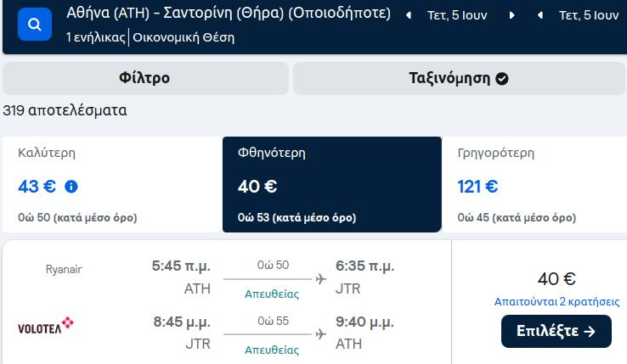This screenshot has height=364, width=627.
Task: Click the checkmark icon on Ταξινόμηση
Action: pyautogui.click(x=502, y=79)
